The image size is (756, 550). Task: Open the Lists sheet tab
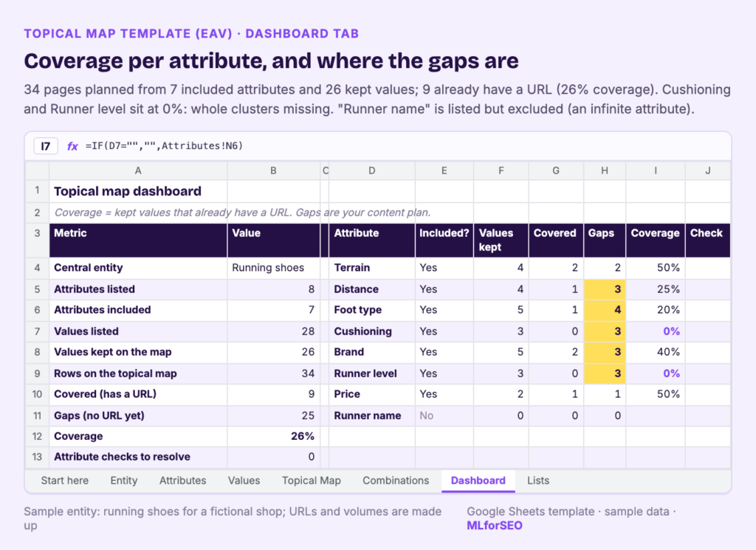538,481
